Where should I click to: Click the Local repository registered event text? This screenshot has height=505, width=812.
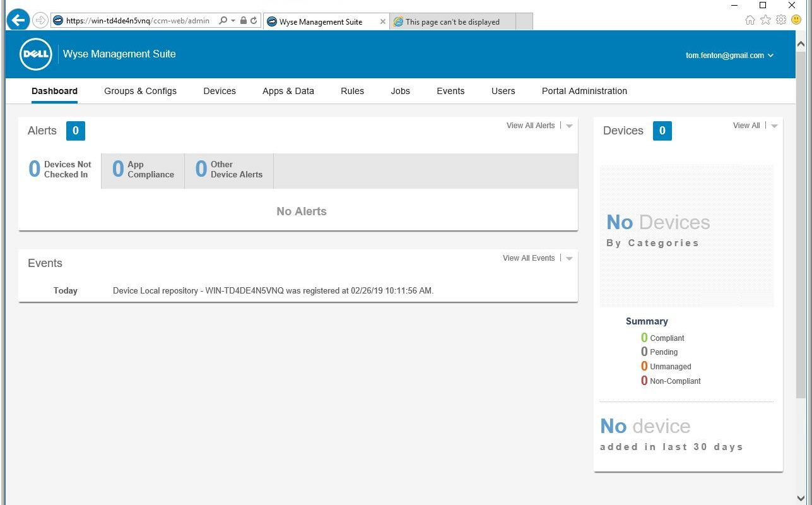pyautogui.click(x=273, y=291)
